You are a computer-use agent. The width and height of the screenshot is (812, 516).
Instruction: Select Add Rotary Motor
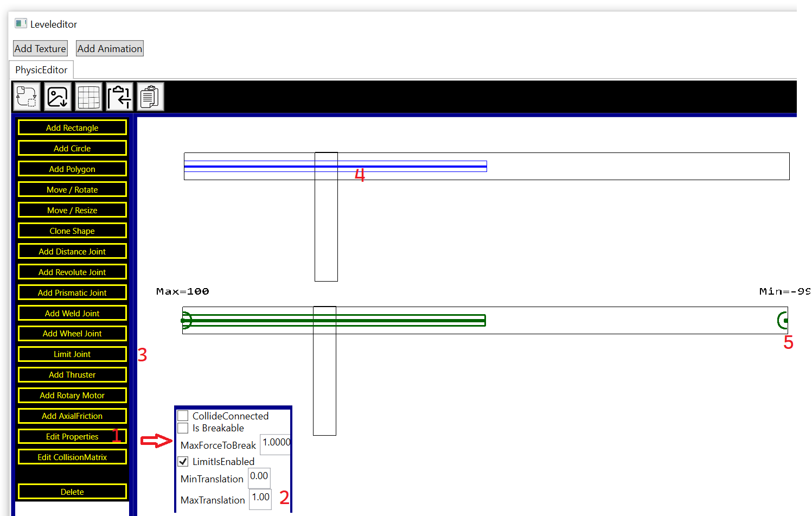[x=72, y=395]
